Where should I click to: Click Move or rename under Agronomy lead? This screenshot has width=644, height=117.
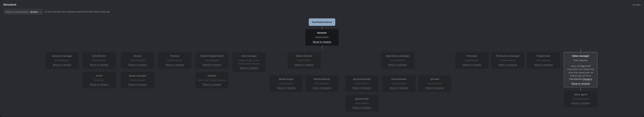click(362, 88)
